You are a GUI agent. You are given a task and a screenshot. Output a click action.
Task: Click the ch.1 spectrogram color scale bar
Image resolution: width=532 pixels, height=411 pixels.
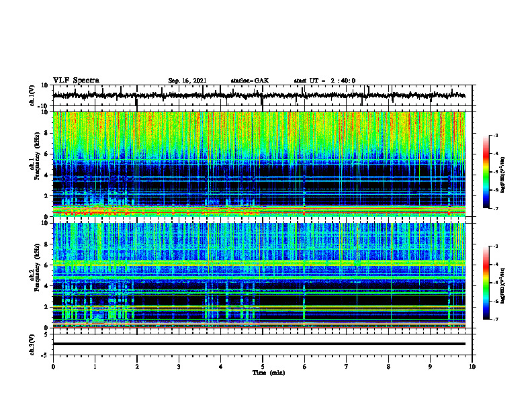[486, 172]
